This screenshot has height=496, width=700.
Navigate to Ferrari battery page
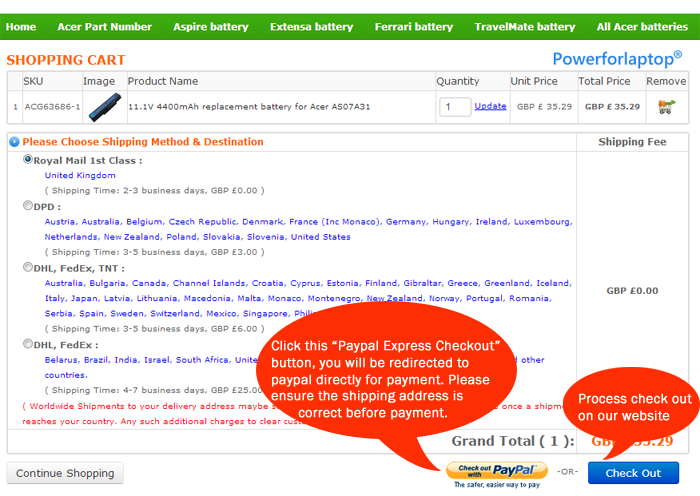coord(414,27)
